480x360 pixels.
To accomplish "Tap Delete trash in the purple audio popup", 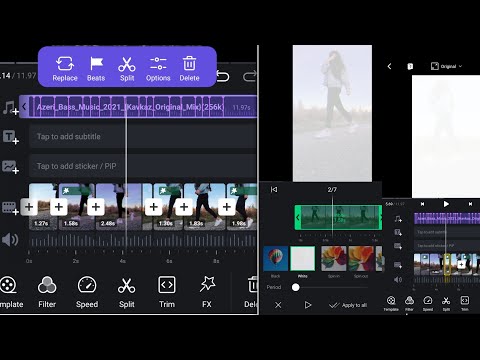I will [189, 69].
